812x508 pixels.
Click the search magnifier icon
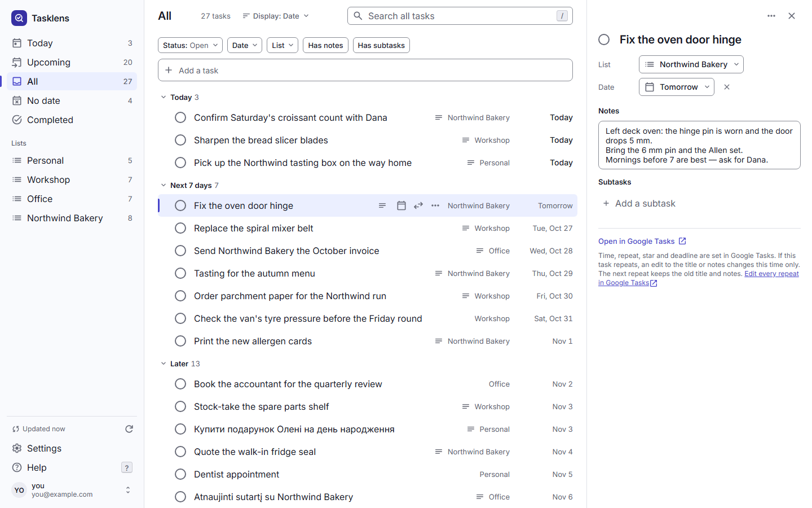(358, 16)
